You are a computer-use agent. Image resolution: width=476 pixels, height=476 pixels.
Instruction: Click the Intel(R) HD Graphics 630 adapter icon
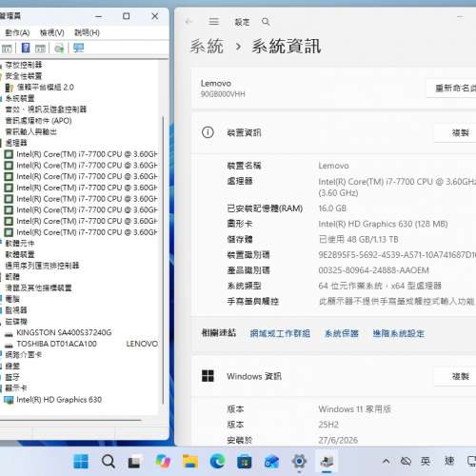(9, 400)
